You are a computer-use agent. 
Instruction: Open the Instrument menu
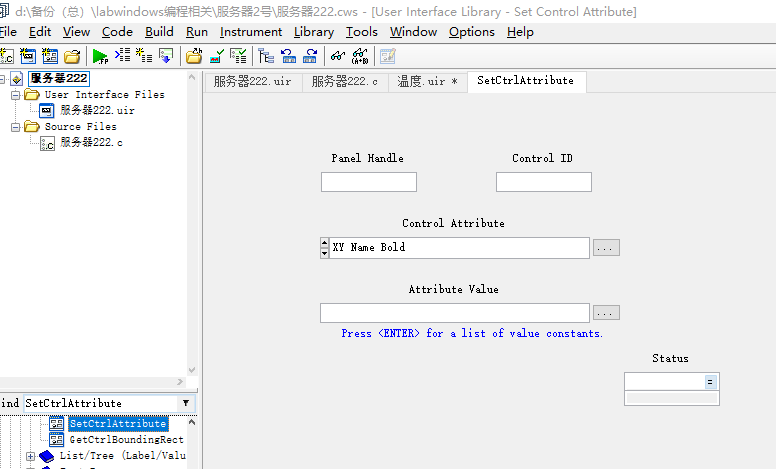tap(251, 32)
